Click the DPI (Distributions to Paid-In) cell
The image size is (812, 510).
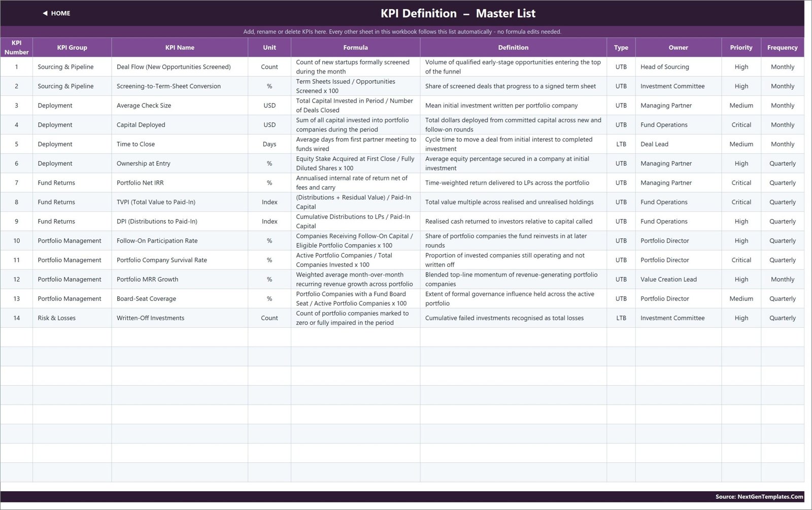[x=180, y=221]
